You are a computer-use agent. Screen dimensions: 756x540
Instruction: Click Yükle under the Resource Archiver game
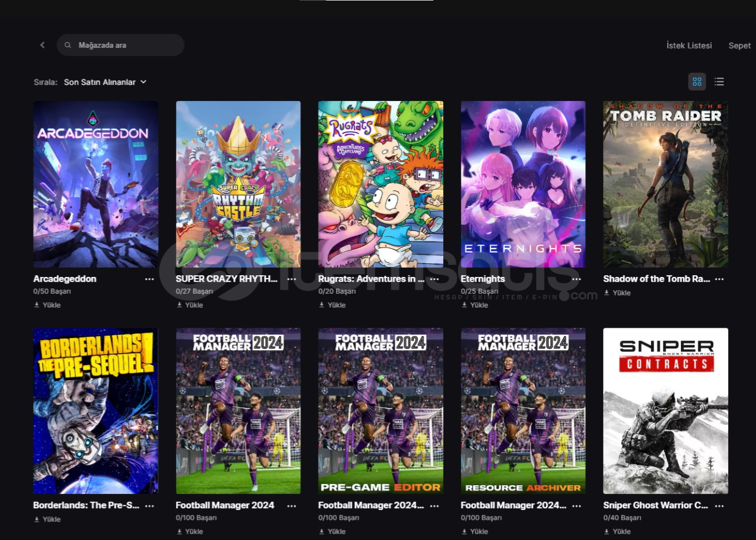pos(475,531)
